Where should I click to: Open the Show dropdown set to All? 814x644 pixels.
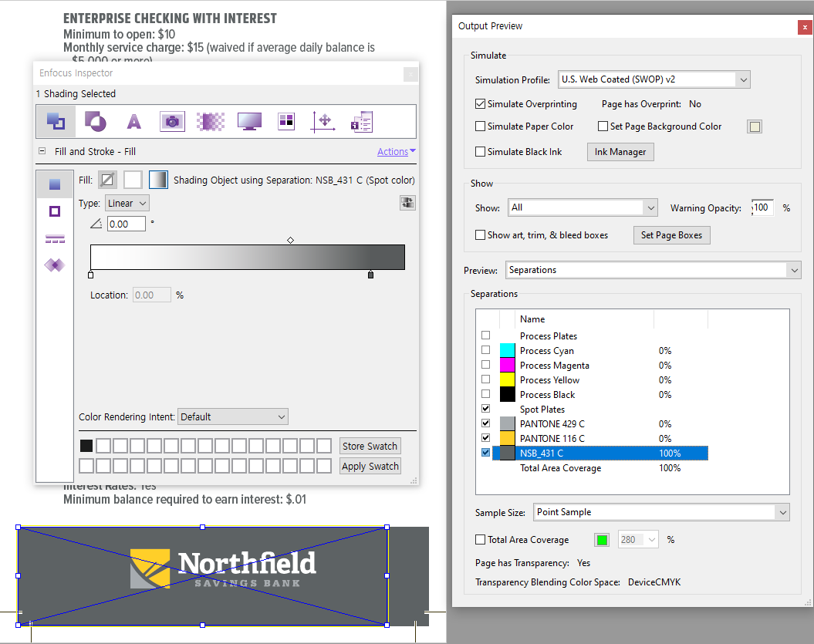[583, 207]
